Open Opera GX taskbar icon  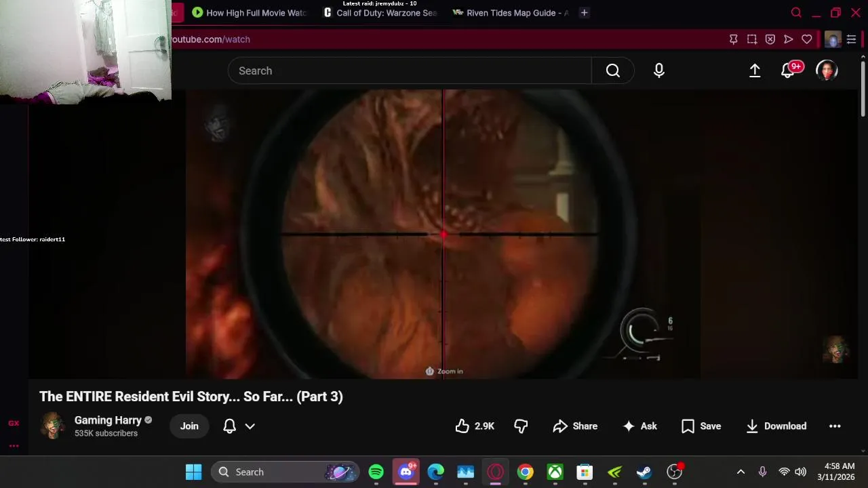(x=496, y=472)
